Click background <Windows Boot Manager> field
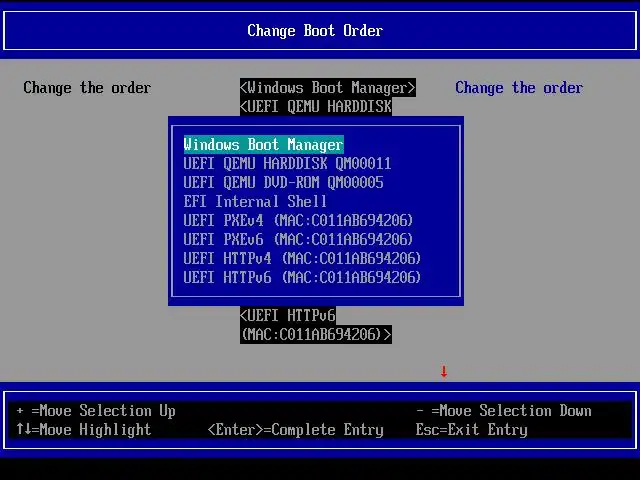This screenshot has height=480, width=640. (x=328, y=88)
